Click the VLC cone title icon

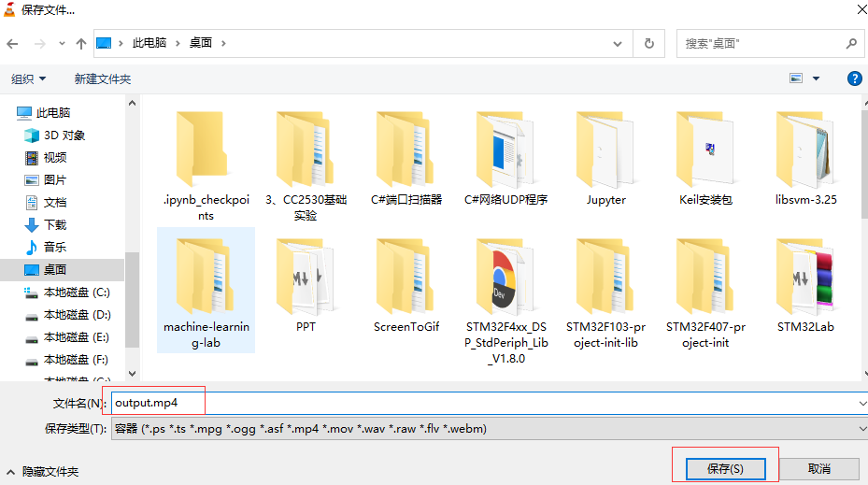(9, 9)
